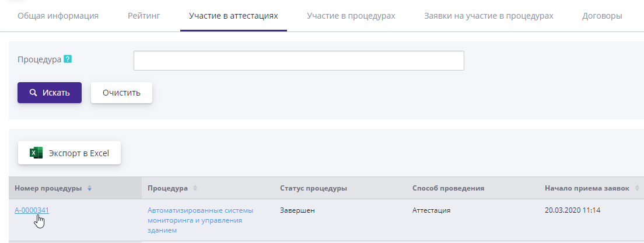Click the sort arrows on Номер процедуры column

(x=89, y=188)
